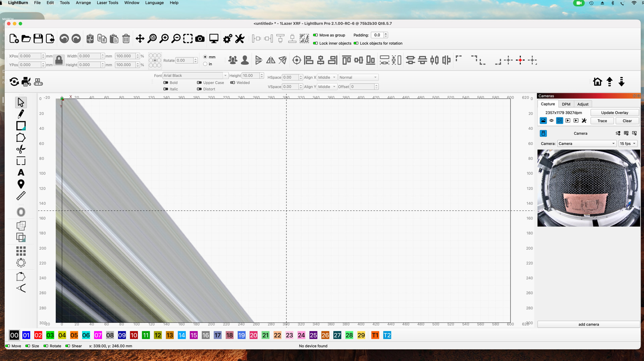The height and width of the screenshot is (361, 644).
Task: Select the Position Laser marker tool
Action: [x=21, y=184]
